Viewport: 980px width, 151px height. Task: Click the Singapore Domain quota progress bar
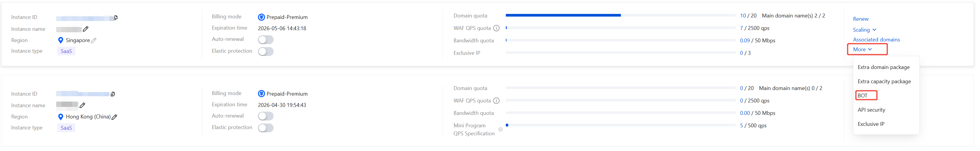pyautogui.click(x=620, y=16)
